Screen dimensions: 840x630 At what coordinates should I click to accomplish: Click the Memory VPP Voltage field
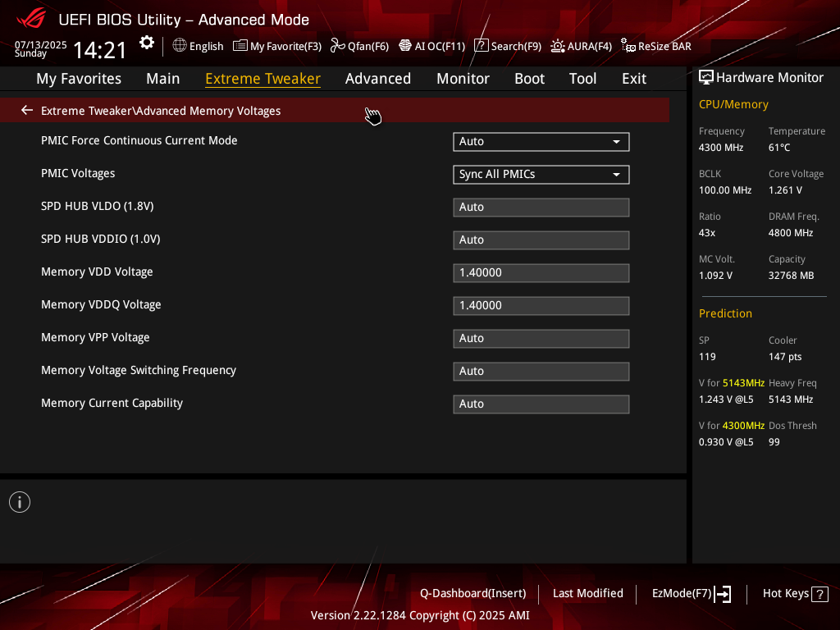click(541, 339)
